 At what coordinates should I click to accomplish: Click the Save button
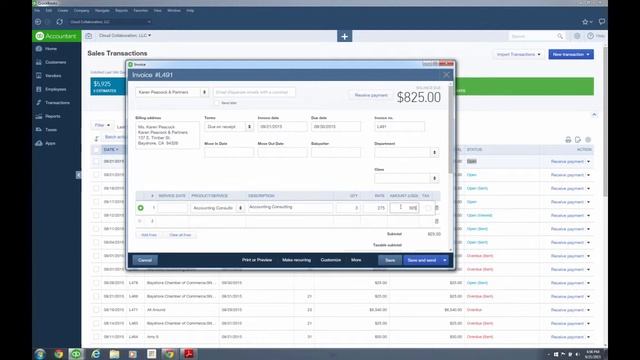point(390,260)
